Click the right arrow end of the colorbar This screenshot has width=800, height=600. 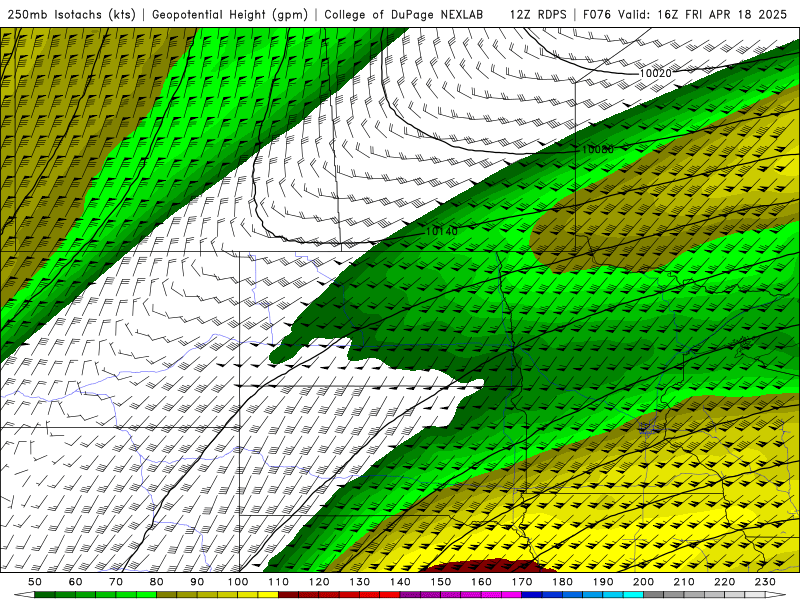pyautogui.click(x=776, y=594)
